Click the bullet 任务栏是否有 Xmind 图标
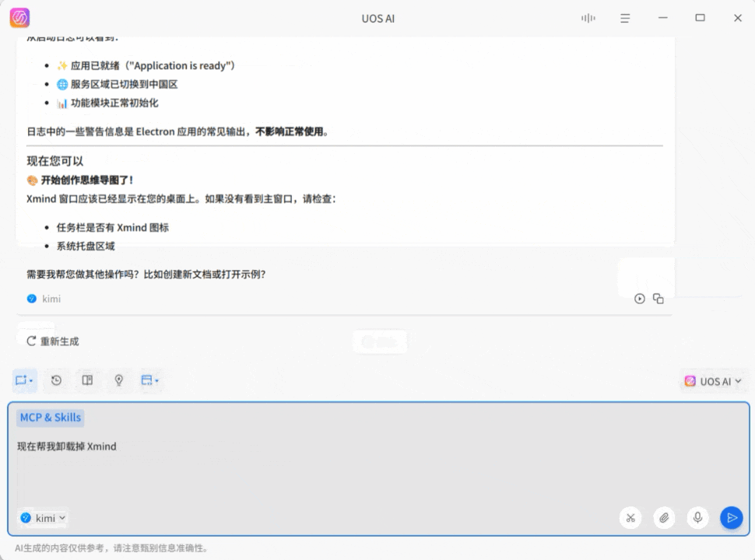The height and width of the screenshot is (560, 755). coord(113,228)
